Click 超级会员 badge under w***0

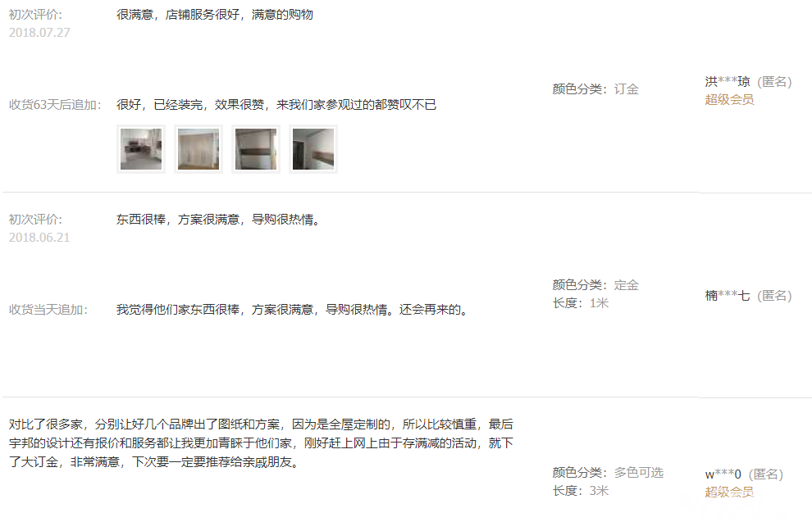(x=729, y=492)
